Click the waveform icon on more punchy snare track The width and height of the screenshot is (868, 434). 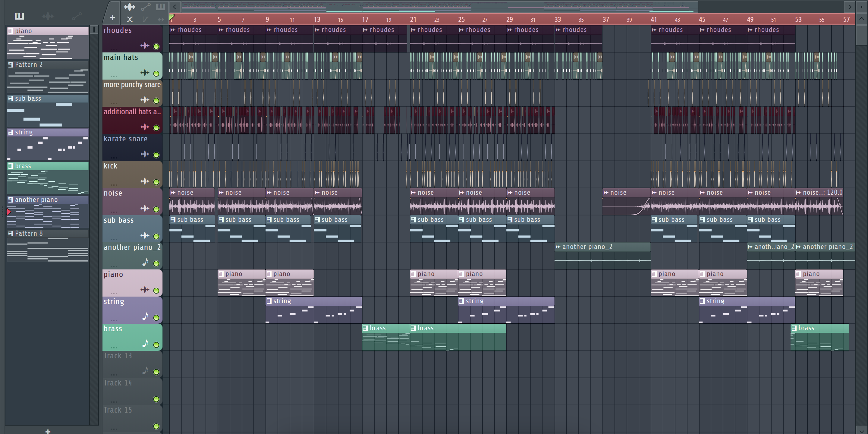pos(145,100)
